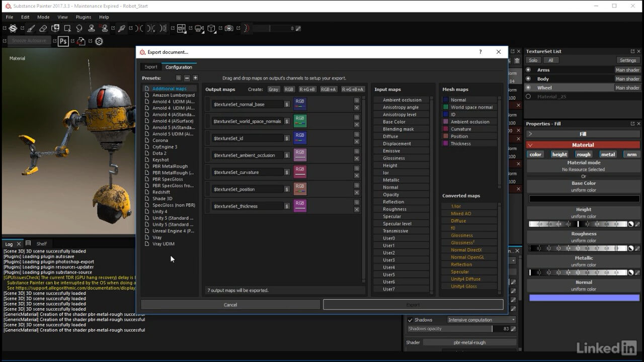644x362 pixels.
Task: Click the add preset plus icon
Action: pos(195,78)
